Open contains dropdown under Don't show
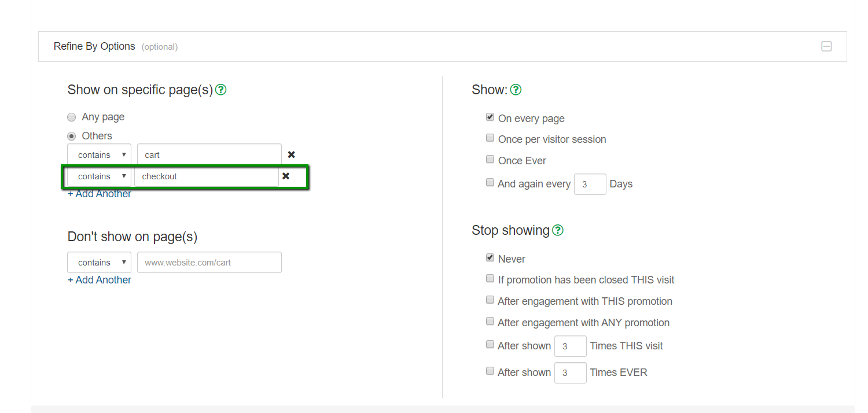 coord(99,263)
